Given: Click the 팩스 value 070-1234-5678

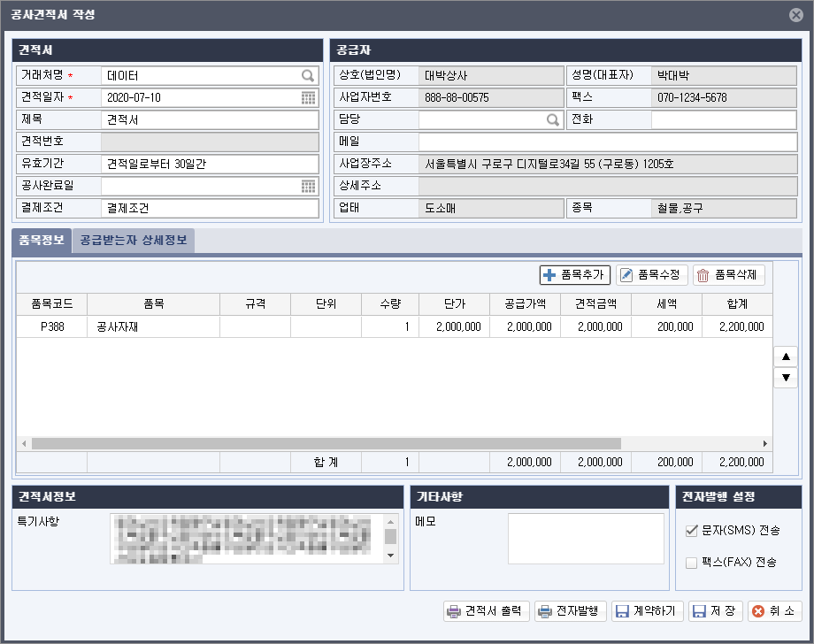Looking at the screenshot, I should click(x=692, y=97).
